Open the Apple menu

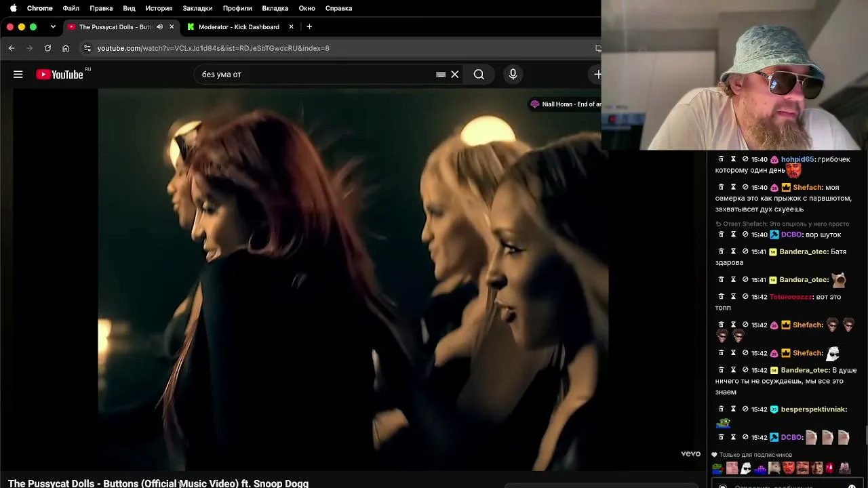pos(13,8)
